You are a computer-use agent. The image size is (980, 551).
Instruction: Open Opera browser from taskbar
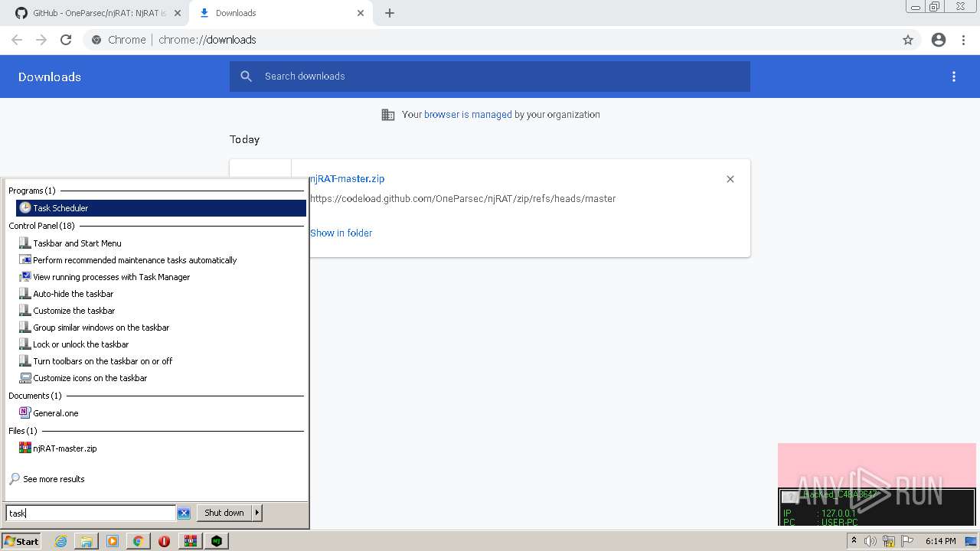coord(164,541)
